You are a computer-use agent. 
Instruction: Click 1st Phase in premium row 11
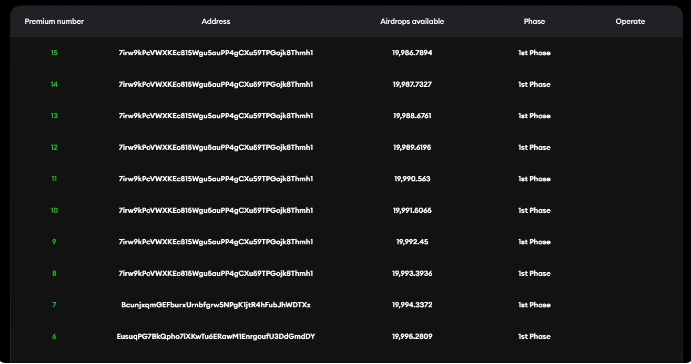(534, 178)
